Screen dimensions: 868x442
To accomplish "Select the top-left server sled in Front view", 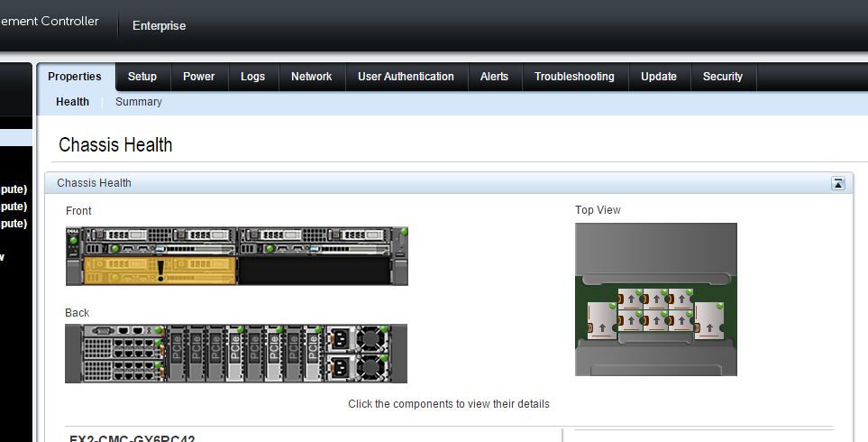I will point(160,242).
